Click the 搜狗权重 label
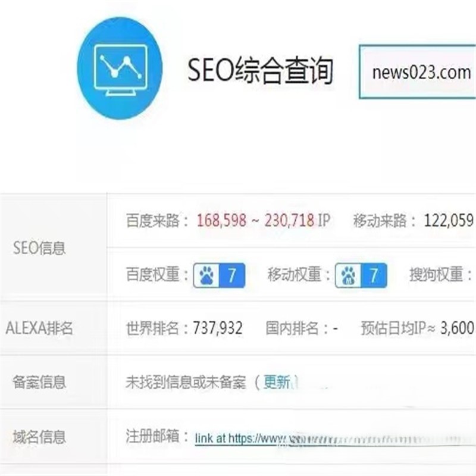 click(x=436, y=274)
